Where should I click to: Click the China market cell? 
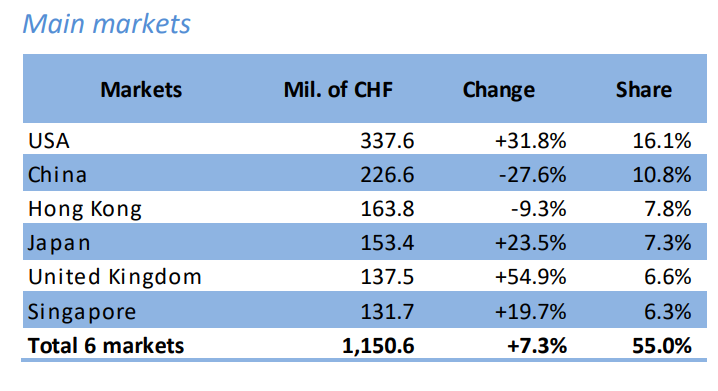(57, 175)
